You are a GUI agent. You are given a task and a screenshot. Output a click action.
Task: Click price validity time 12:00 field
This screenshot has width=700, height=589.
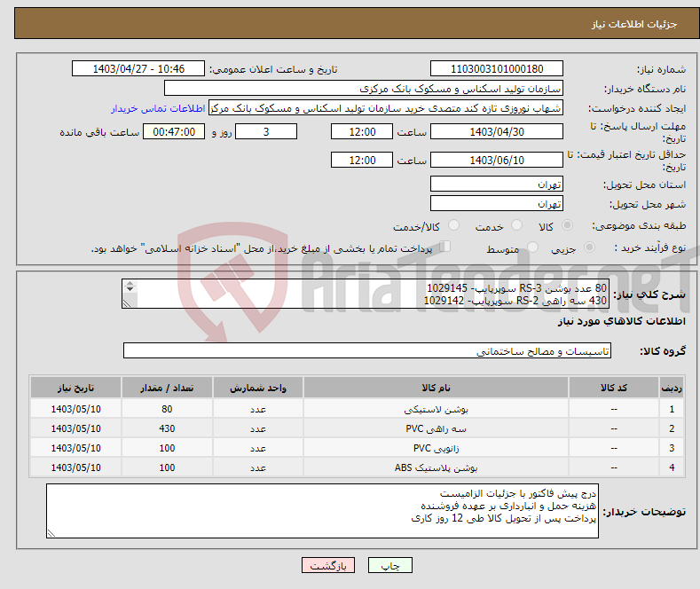pos(362,160)
